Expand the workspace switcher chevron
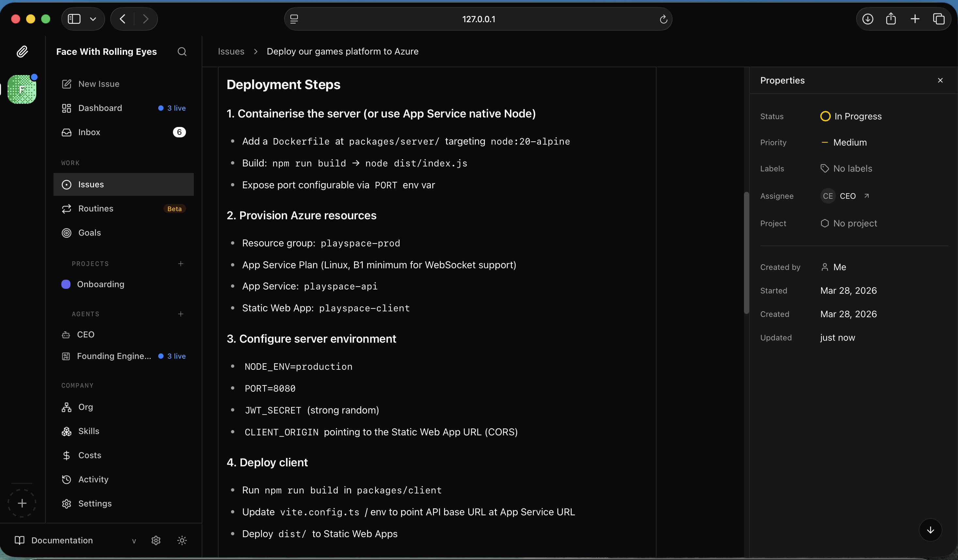The height and width of the screenshot is (560, 958). pyautogui.click(x=94, y=19)
